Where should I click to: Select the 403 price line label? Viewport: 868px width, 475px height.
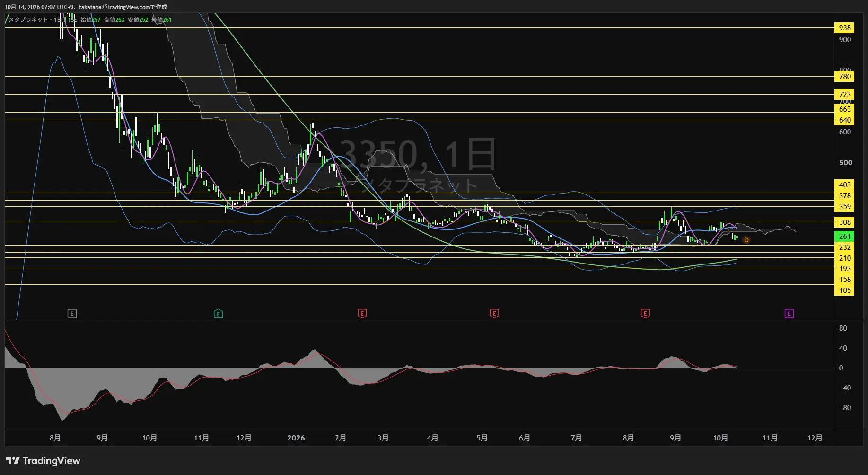coord(844,185)
